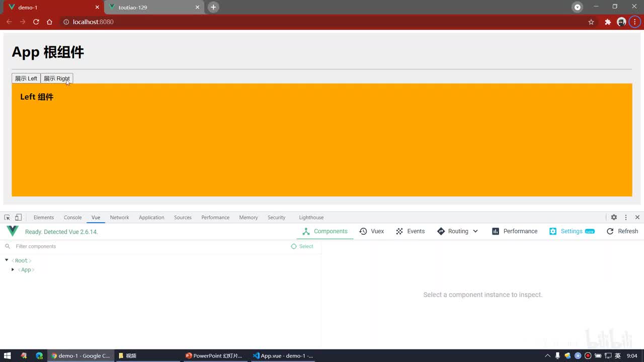Activate the DevTools inspect element icon
Screen dimensions: 644x362
tap(7, 217)
